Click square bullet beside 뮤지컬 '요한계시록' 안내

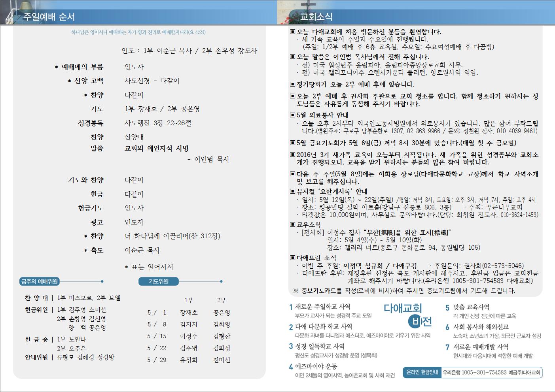(x=293, y=192)
